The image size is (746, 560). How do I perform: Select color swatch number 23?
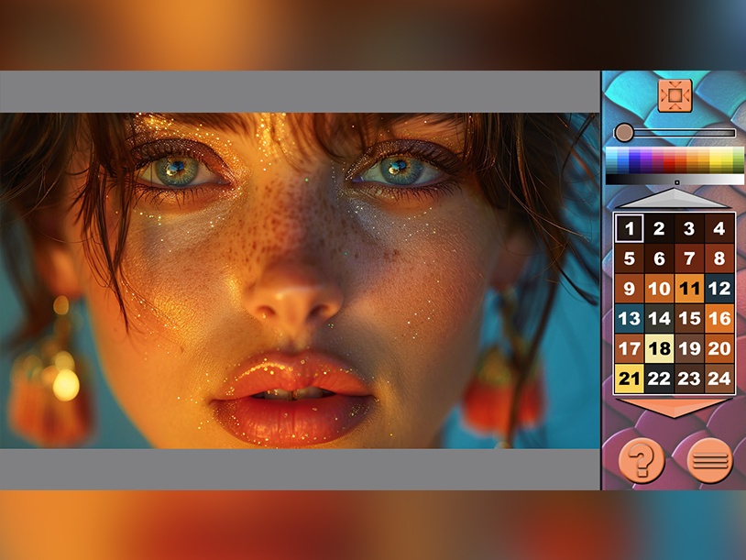[689, 379]
